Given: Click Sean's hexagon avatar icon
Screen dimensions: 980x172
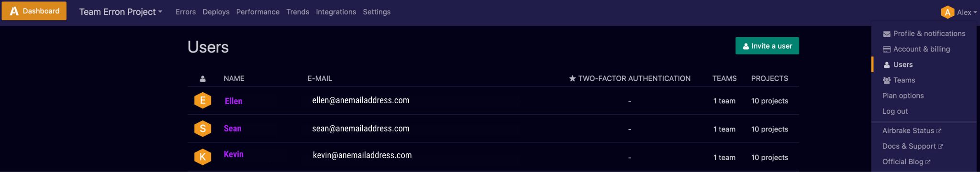Looking at the screenshot, I should coord(203,129).
